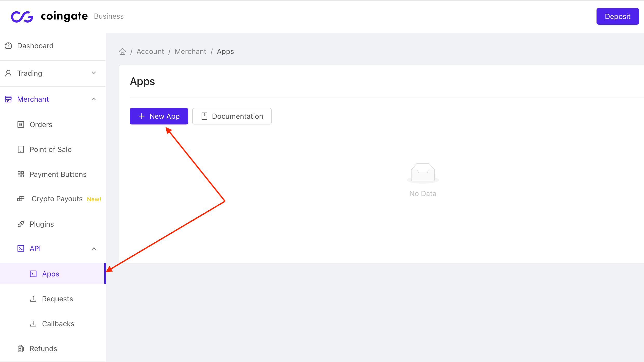Open the Plugins menu item
The width and height of the screenshot is (644, 362).
53,224
